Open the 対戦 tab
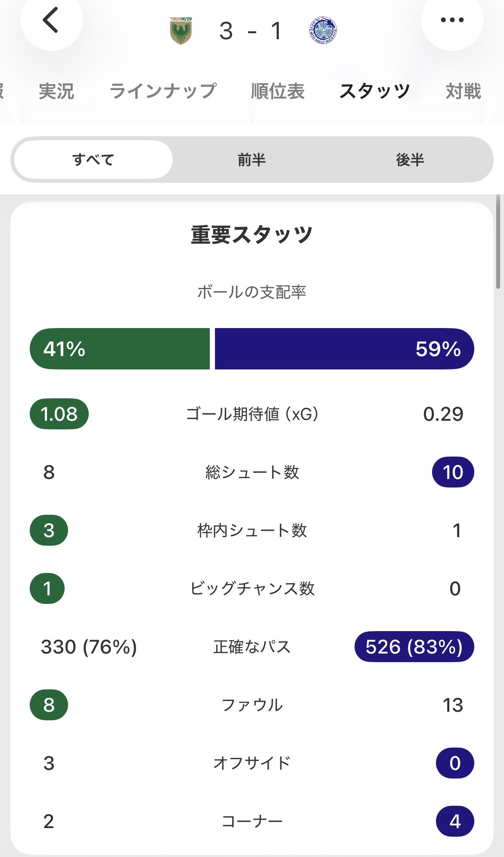 [463, 91]
